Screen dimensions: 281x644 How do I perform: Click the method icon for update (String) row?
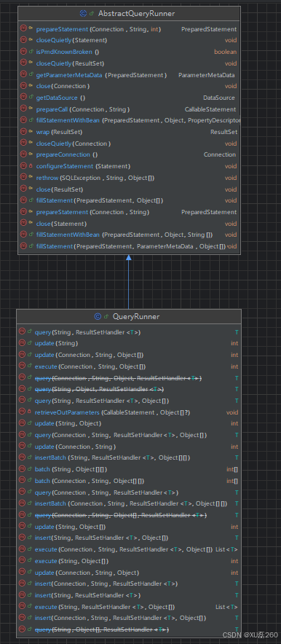click(22, 343)
